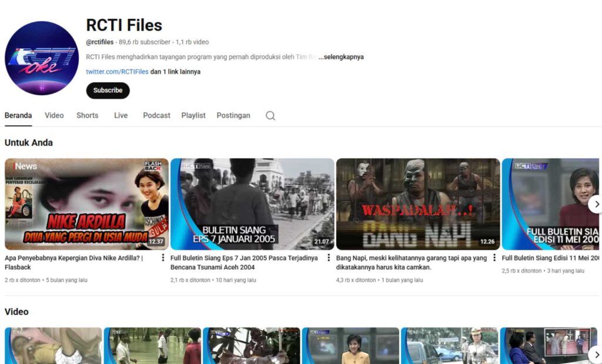Image resolution: width=602 pixels, height=364 pixels.
Task: Click the RCTI Oke channel avatar
Action: [42, 58]
